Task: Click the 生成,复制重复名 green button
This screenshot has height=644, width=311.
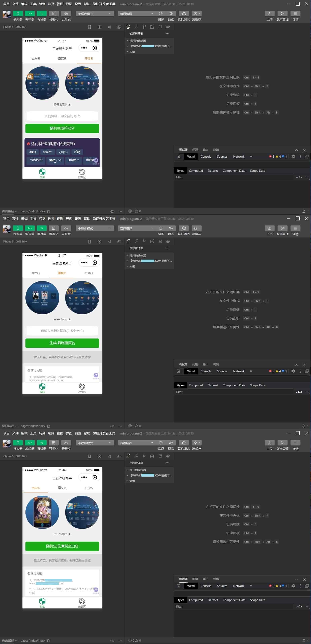Action: (62, 343)
